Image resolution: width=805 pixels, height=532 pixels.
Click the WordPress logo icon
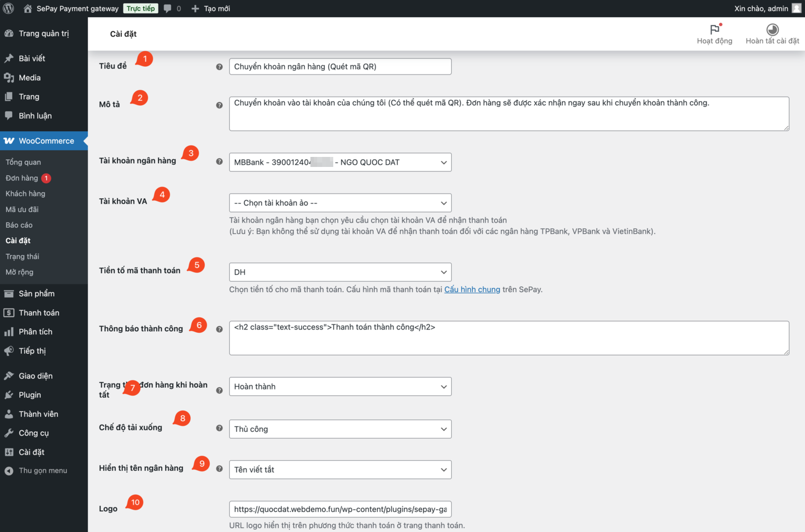[x=8, y=8]
